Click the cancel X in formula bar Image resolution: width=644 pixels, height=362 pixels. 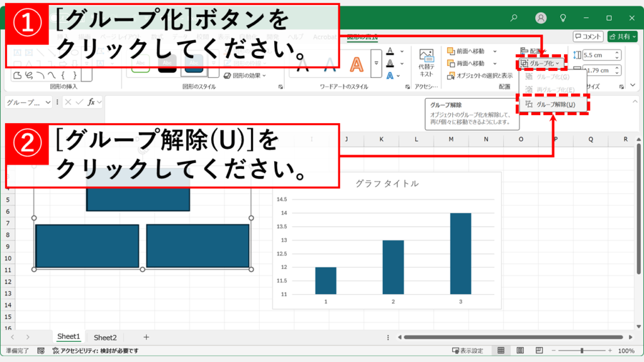[68, 102]
